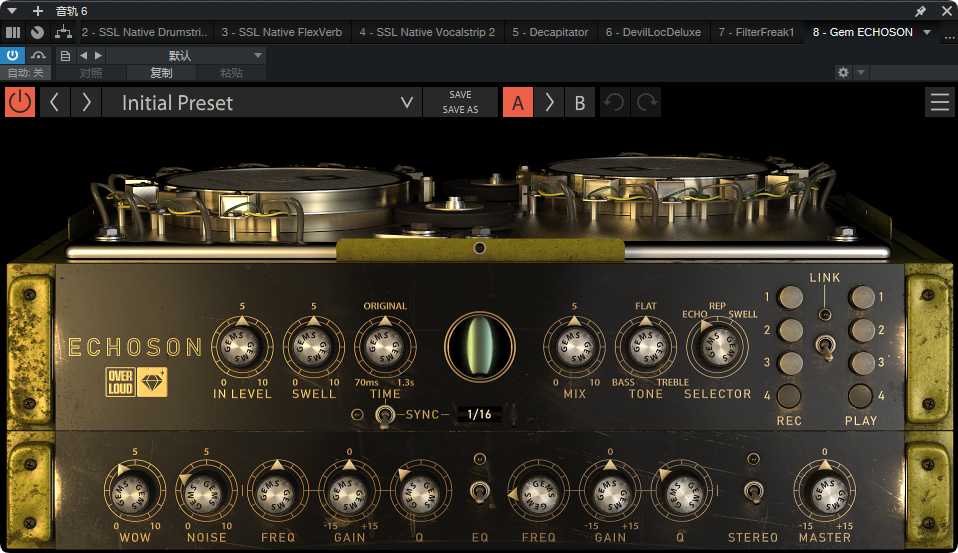Click the 复制 copy button

(161, 73)
